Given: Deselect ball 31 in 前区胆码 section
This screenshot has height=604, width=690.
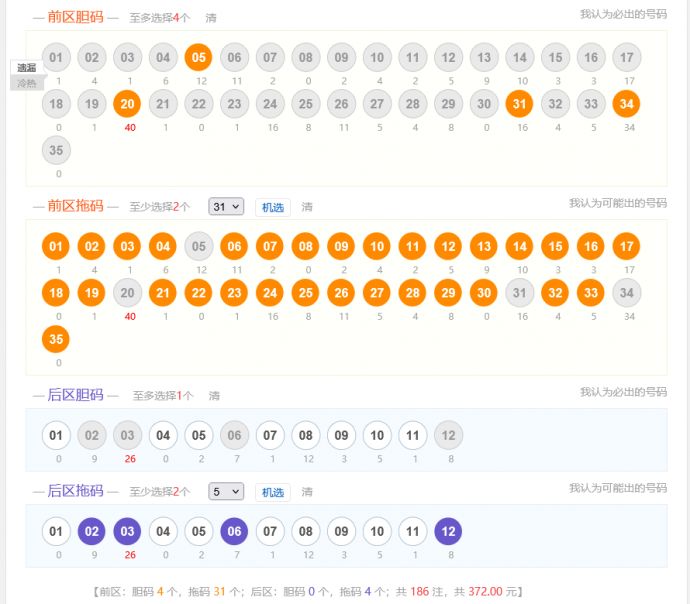Looking at the screenshot, I should [x=518, y=104].
